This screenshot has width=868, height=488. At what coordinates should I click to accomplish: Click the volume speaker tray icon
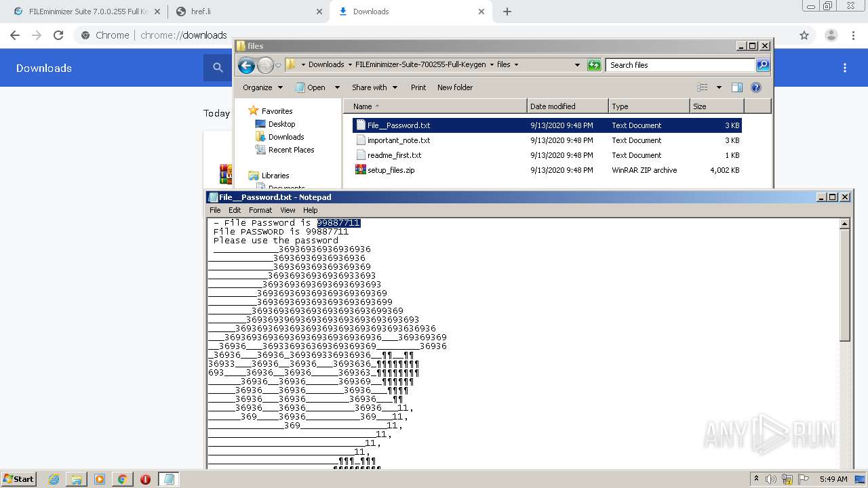tap(771, 479)
